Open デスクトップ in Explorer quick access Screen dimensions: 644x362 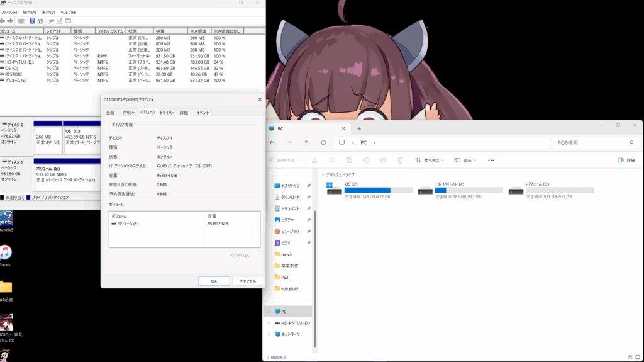[290, 186]
